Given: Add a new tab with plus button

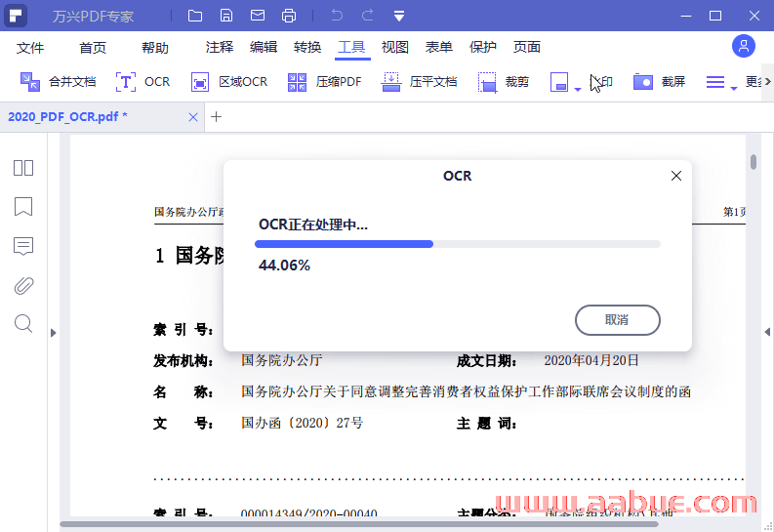Looking at the screenshot, I should coord(217,116).
